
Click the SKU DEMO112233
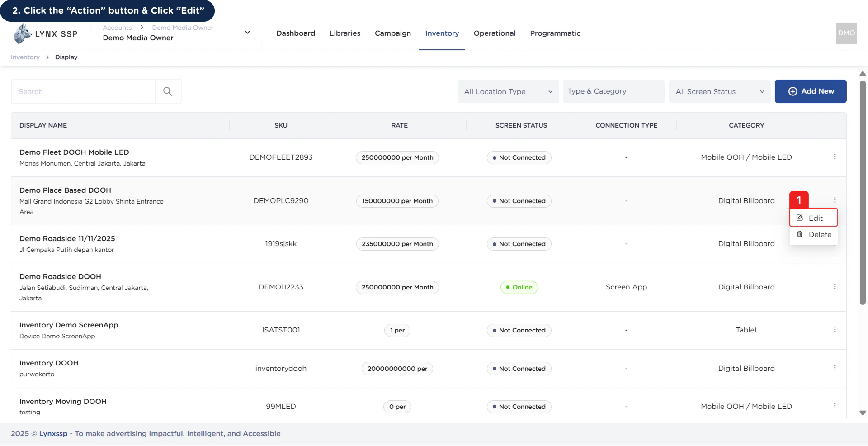[x=281, y=287]
